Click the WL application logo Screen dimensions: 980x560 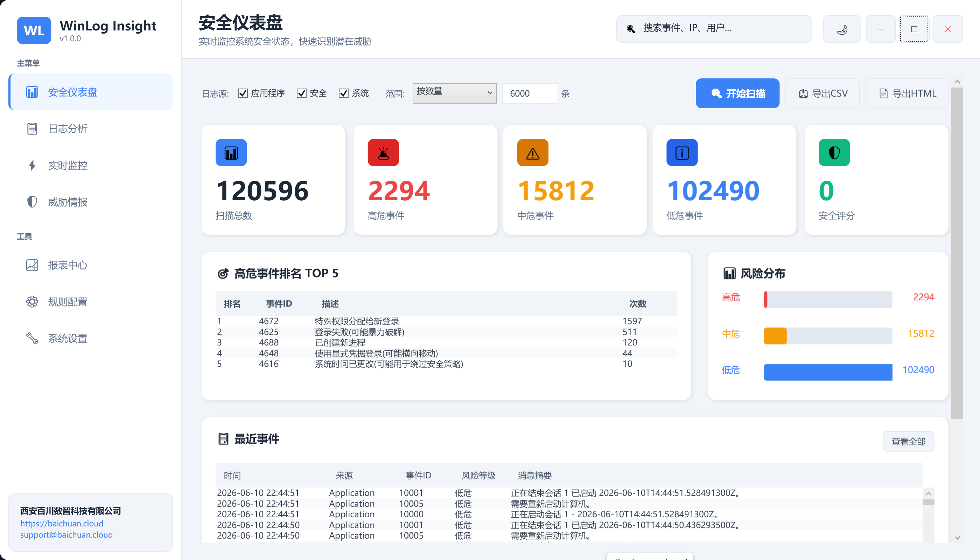coord(34,30)
